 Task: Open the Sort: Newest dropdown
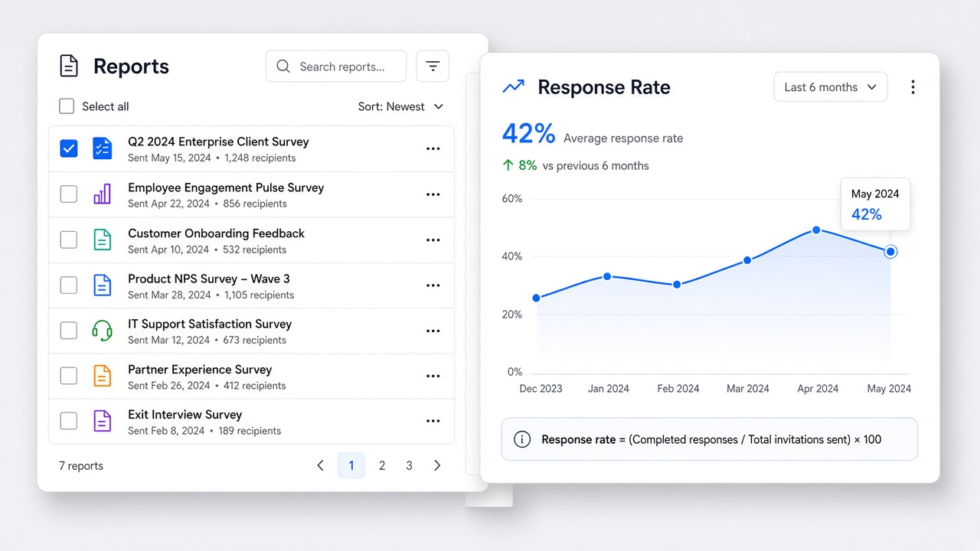pos(400,106)
